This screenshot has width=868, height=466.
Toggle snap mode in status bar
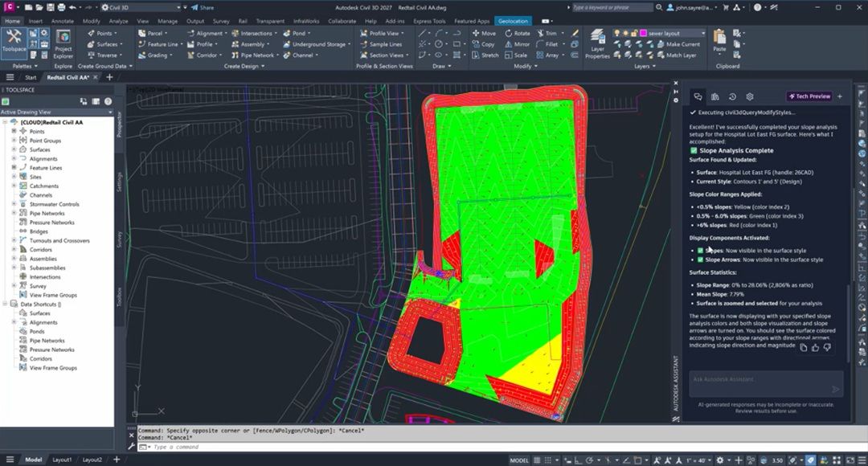click(548, 460)
